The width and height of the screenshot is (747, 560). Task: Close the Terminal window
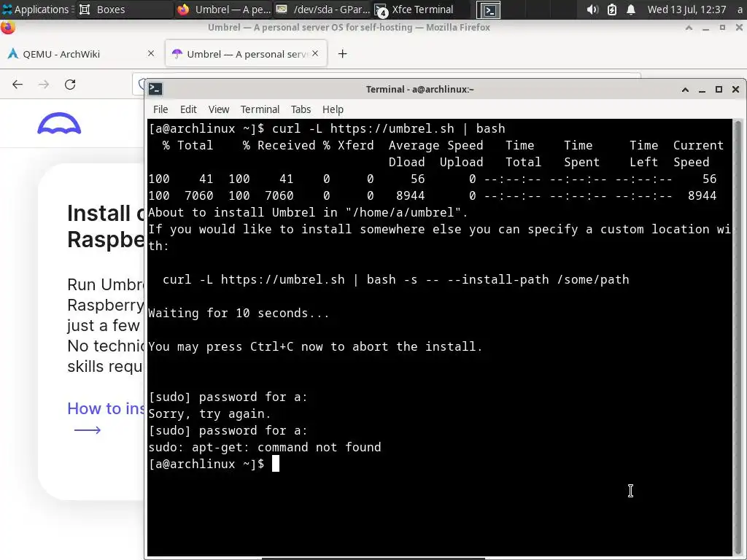coord(735,90)
